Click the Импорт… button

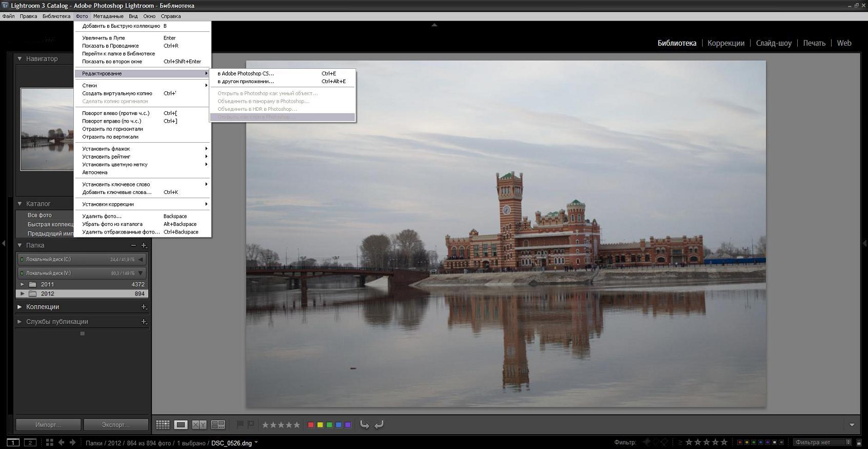click(x=48, y=425)
